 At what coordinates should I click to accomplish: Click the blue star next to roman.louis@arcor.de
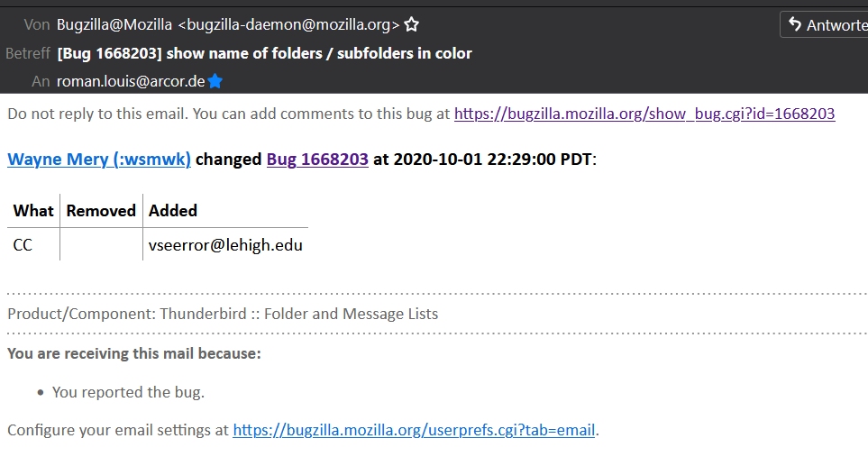click(215, 81)
